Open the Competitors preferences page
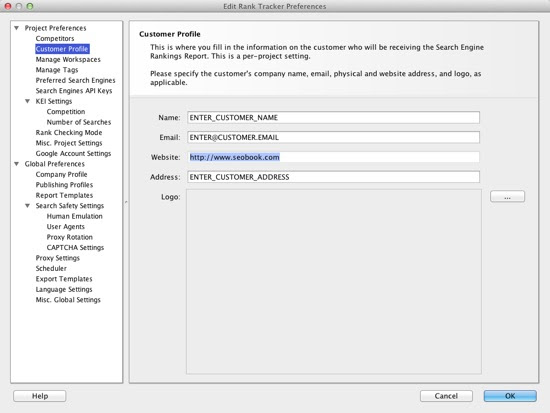Image resolution: width=550 pixels, height=413 pixels. [55, 38]
